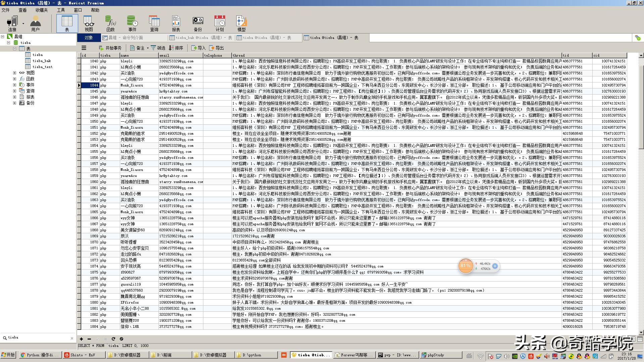Click the 排序 sort button
This screenshot has width=644, height=362.
[176, 48]
